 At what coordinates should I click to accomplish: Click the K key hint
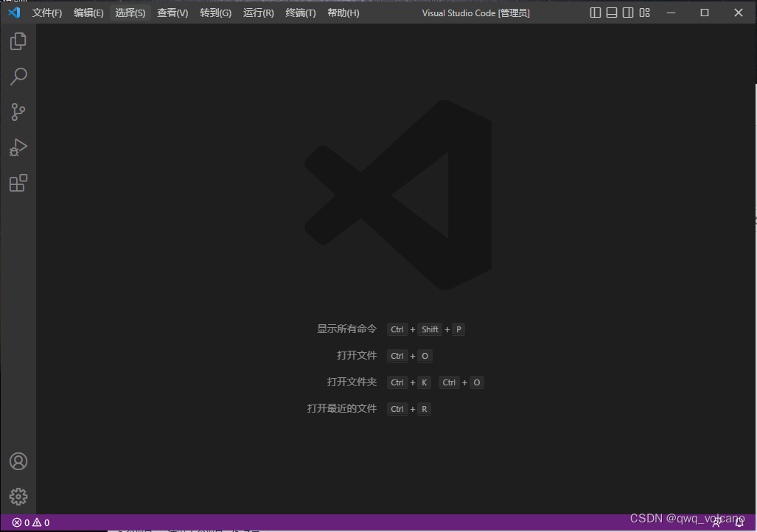tap(424, 382)
